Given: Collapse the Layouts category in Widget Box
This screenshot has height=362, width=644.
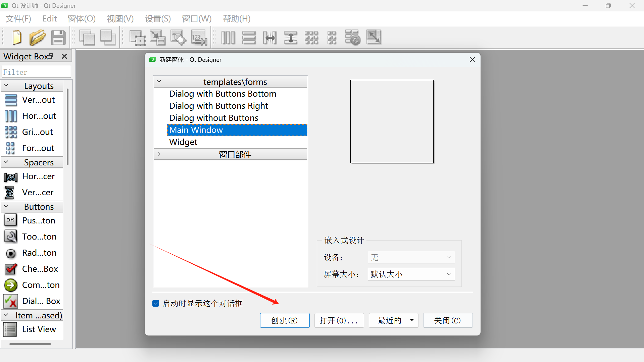Looking at the screenshot, I should pos(6,86).
